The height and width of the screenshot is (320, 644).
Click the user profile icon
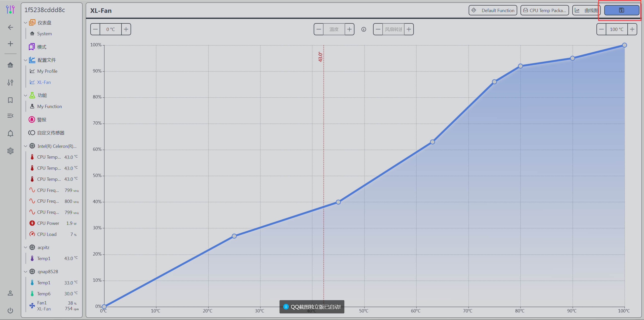tap(10, 293)
